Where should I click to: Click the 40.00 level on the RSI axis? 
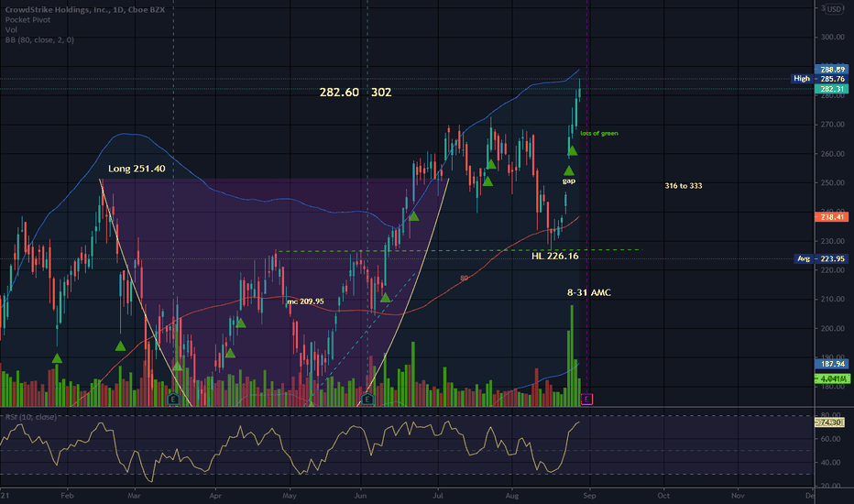coord(830,462)
